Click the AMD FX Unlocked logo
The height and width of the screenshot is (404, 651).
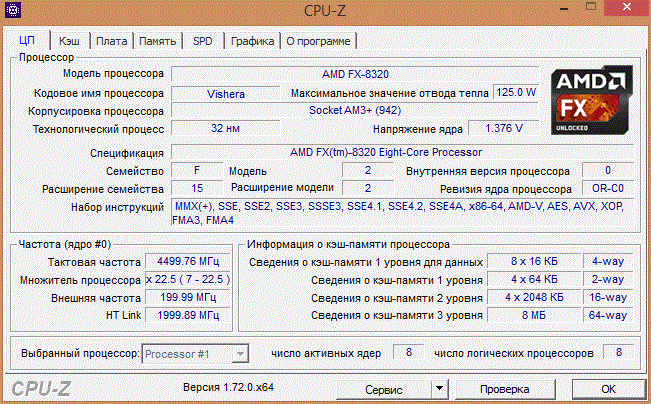[592, 100]
